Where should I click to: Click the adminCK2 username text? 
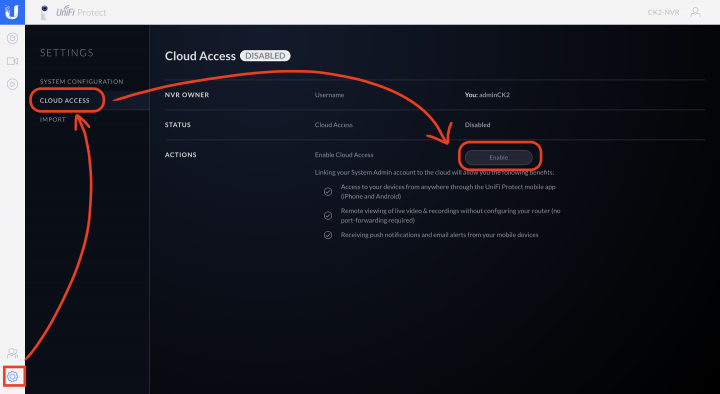click(x=494, y=95)
